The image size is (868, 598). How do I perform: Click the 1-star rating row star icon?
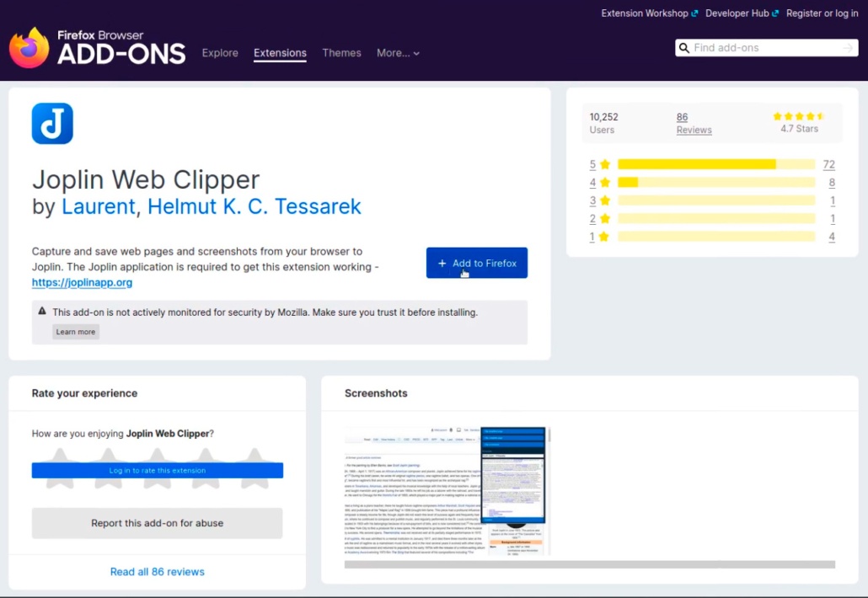coord(604,237)
